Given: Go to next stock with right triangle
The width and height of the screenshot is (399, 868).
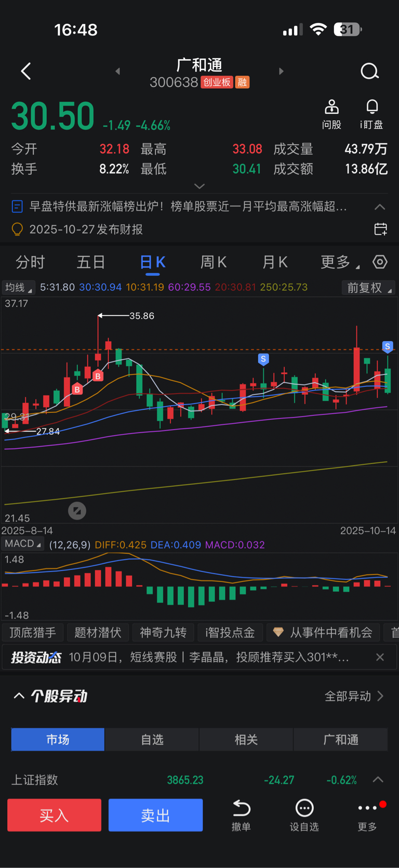Looking at the screenshot, I should point(281,71).
